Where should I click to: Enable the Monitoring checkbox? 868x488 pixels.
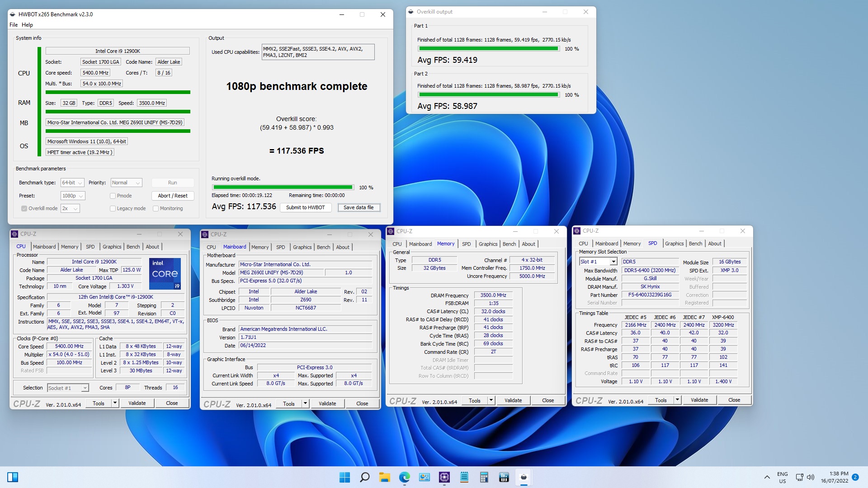pyautogui.click(x=156, y=208)
